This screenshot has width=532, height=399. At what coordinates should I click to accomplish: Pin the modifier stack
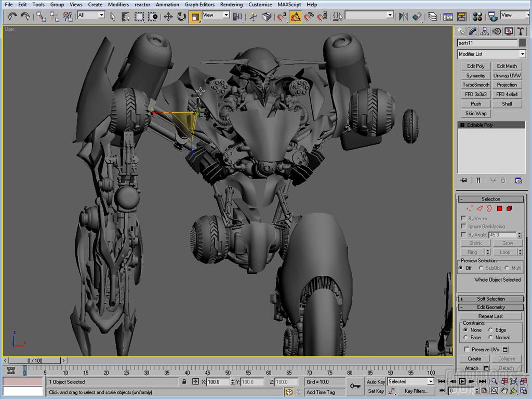(x=463, y=180)
